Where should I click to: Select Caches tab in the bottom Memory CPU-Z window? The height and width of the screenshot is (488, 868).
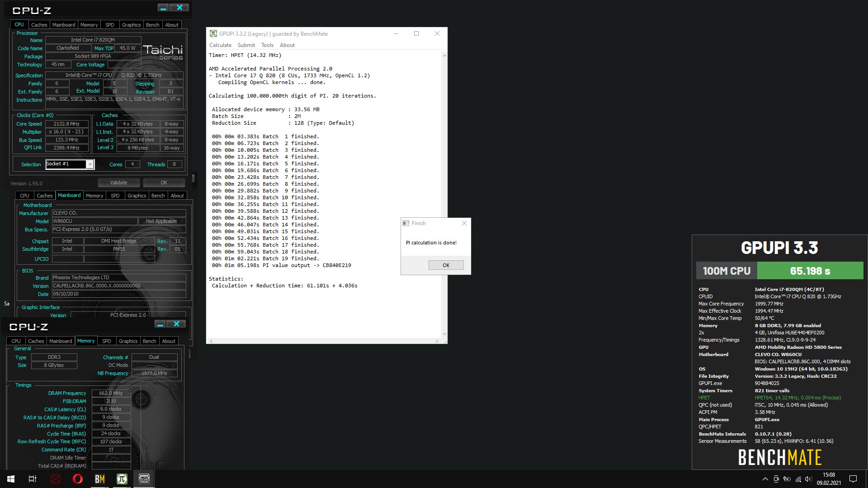36,341
